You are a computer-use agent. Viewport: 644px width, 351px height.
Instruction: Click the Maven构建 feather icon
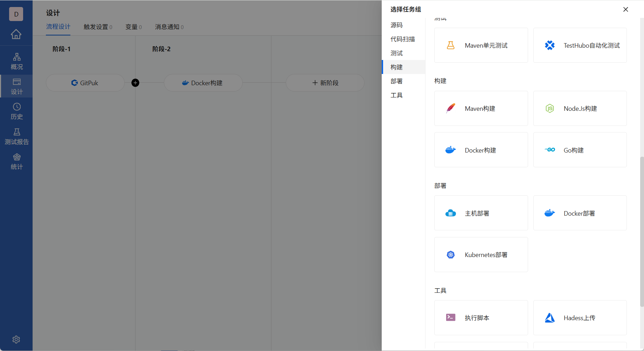451,108
